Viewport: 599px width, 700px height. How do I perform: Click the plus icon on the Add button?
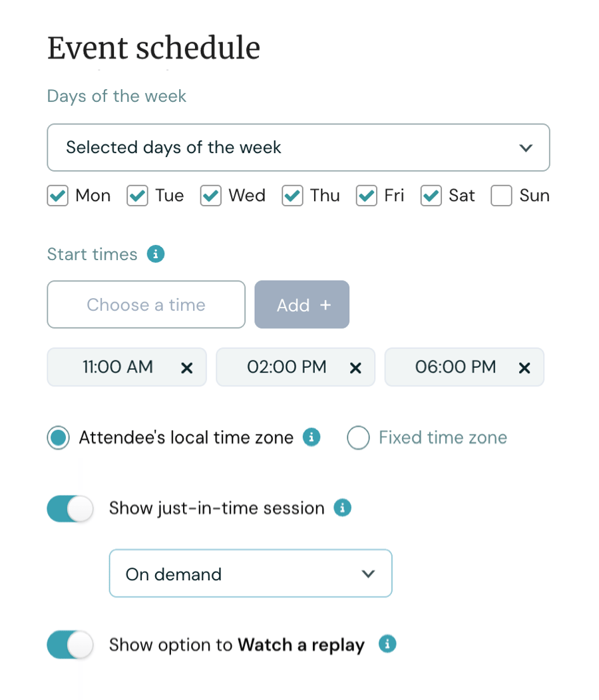click(x=325, y=304)
